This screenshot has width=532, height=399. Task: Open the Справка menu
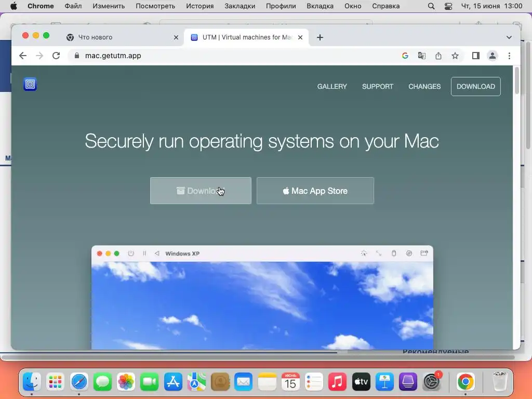386,6
